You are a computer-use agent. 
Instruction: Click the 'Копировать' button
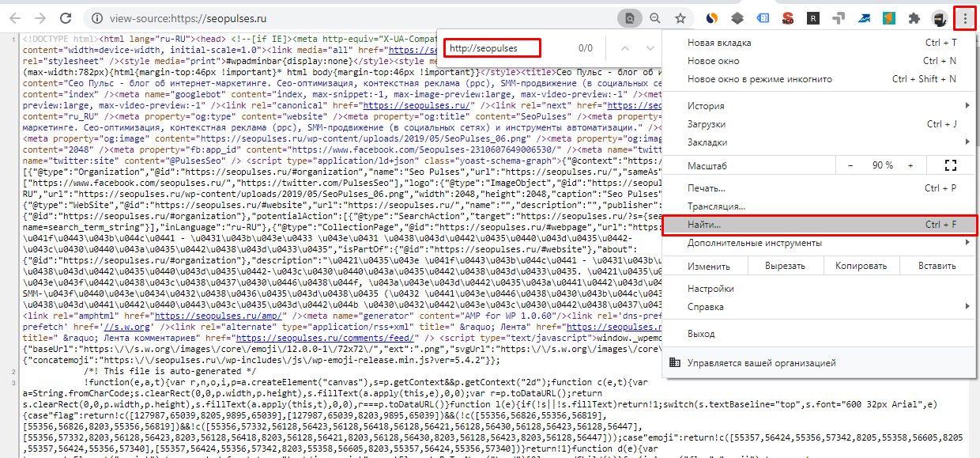[861, 266]
